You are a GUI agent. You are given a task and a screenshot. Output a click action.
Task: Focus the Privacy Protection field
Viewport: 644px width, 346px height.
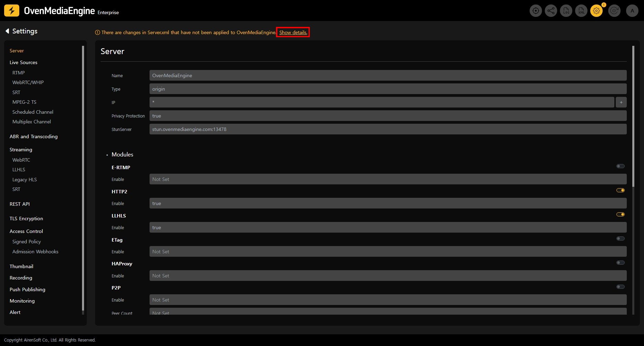coord(388,116)
